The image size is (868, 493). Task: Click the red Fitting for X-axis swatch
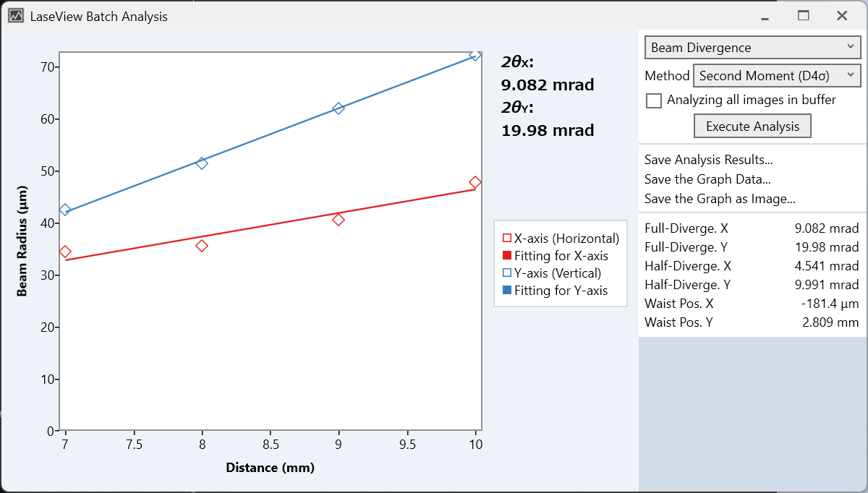507,255
